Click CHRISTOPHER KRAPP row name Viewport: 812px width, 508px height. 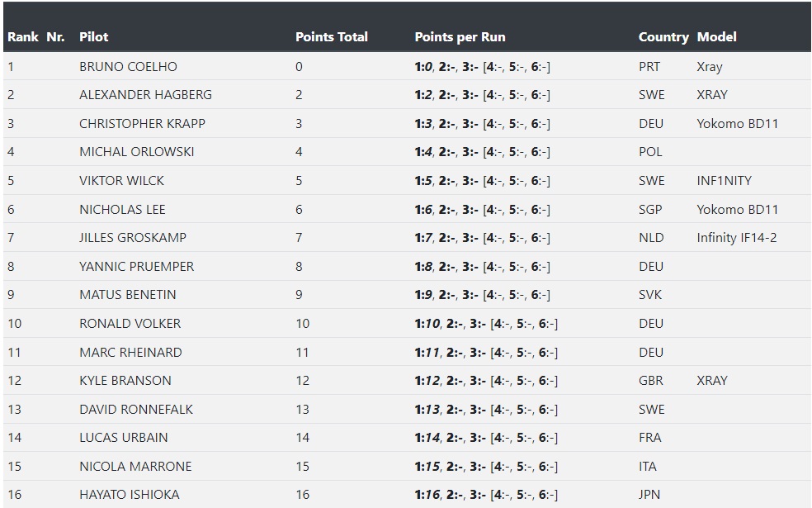pos(143,123)
